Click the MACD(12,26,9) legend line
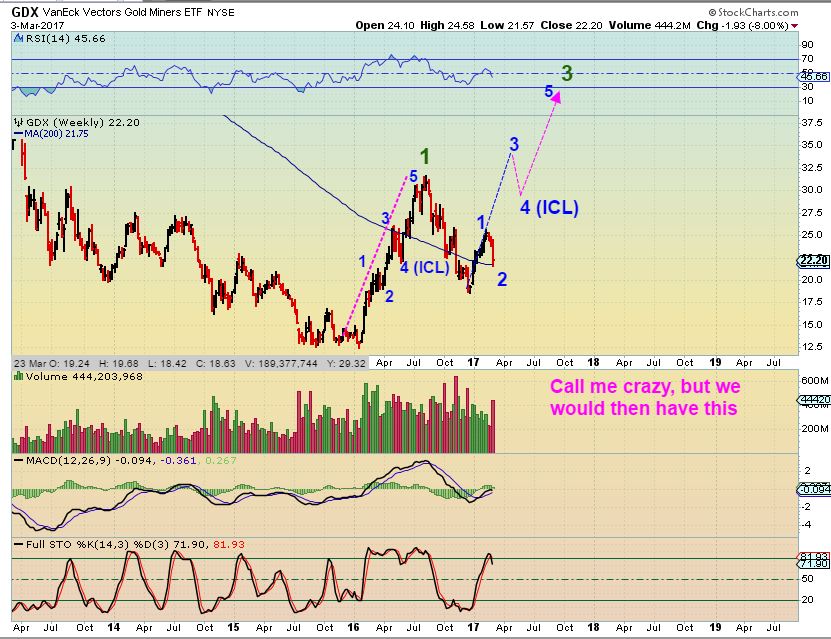The image size is (831, 639). click(19, 460)
